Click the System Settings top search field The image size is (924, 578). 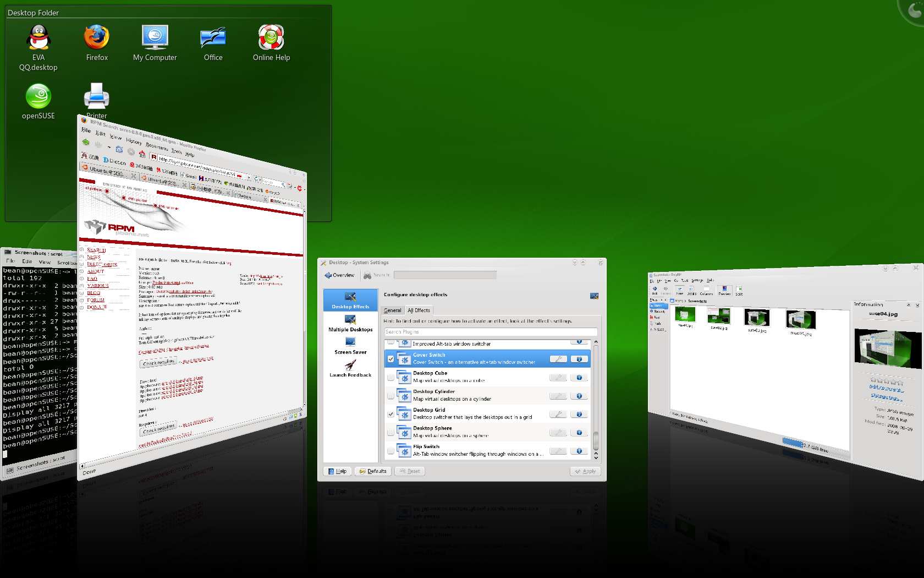pyautogui.click(x=445, y=275)
